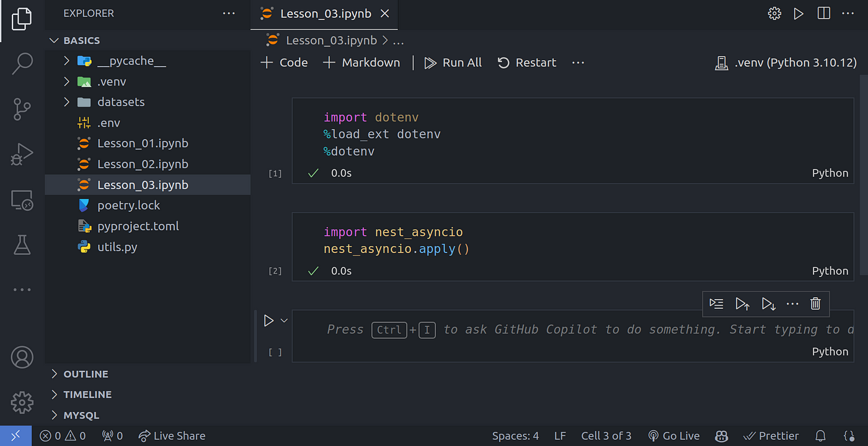Show additional views ellipsis in activity bar
Image resolution: width=868 pixels, height=446 pixels.
[22, 290]
